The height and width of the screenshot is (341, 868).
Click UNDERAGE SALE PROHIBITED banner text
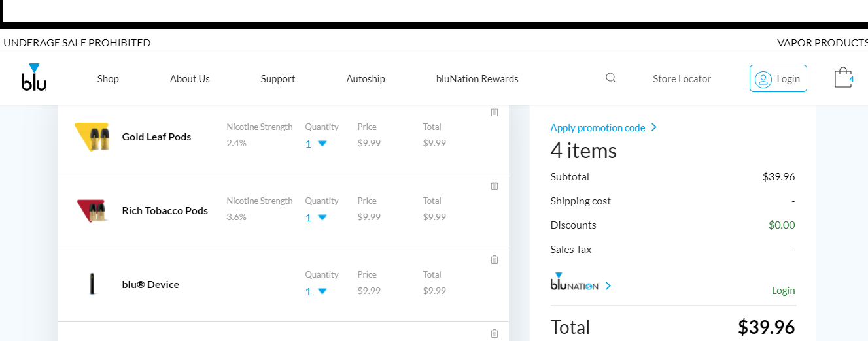77,43
